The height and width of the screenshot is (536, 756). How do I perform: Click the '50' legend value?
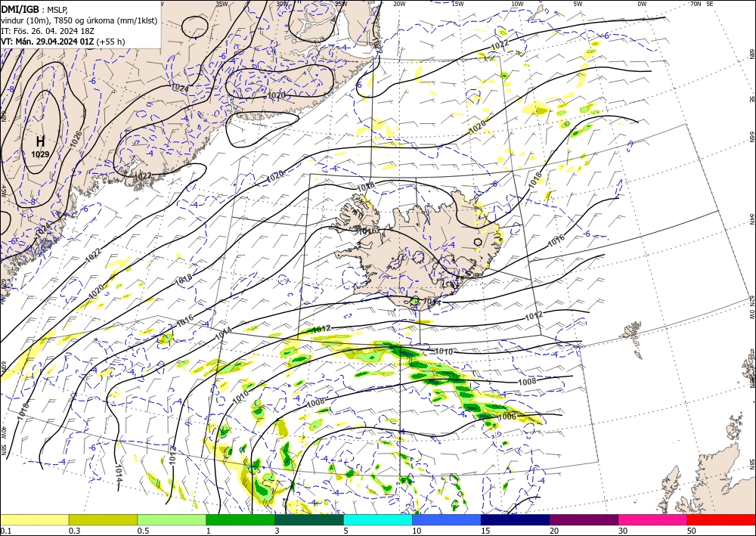point(692,531)
